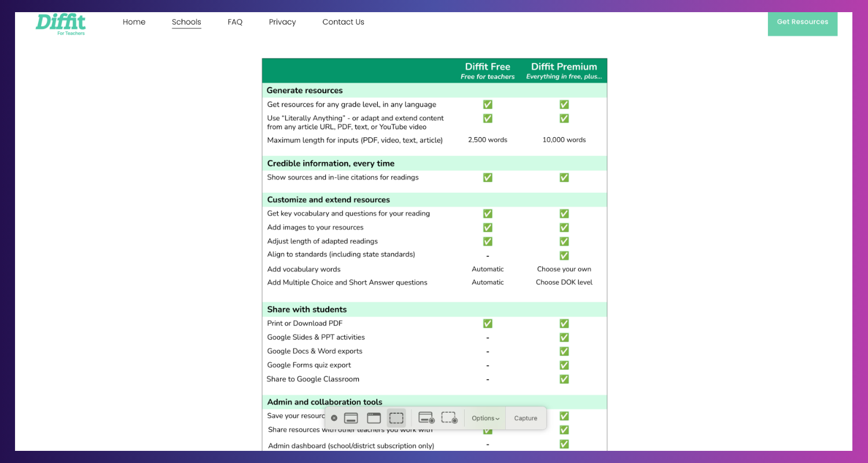The image size is (868, 463).
Task: Click Premium checkmark for Google Slides & PPT
Action: [564, 337]
